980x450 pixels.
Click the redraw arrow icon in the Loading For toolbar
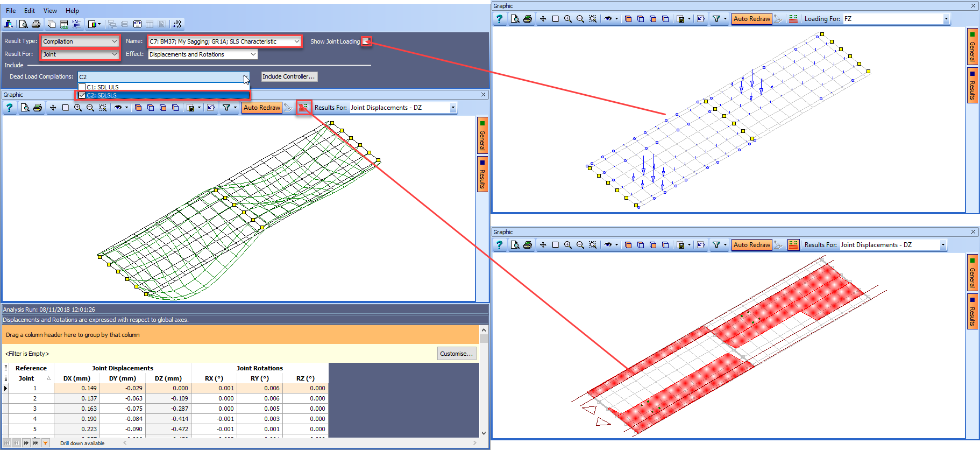coord(778,19)
